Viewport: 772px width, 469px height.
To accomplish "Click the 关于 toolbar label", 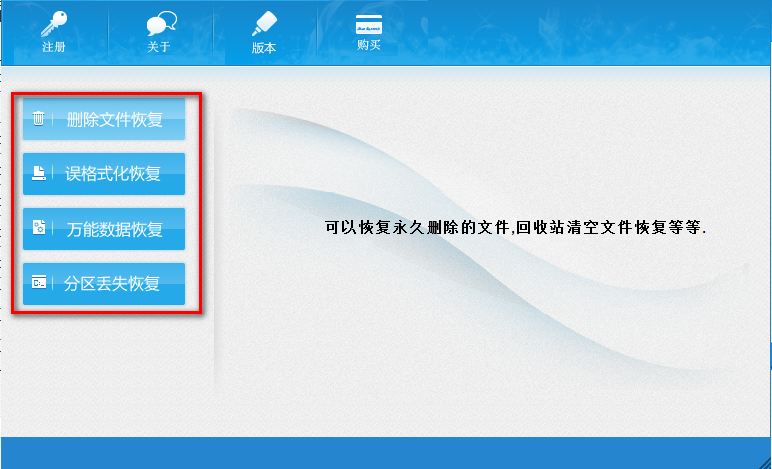I will [x=159, y=47].
